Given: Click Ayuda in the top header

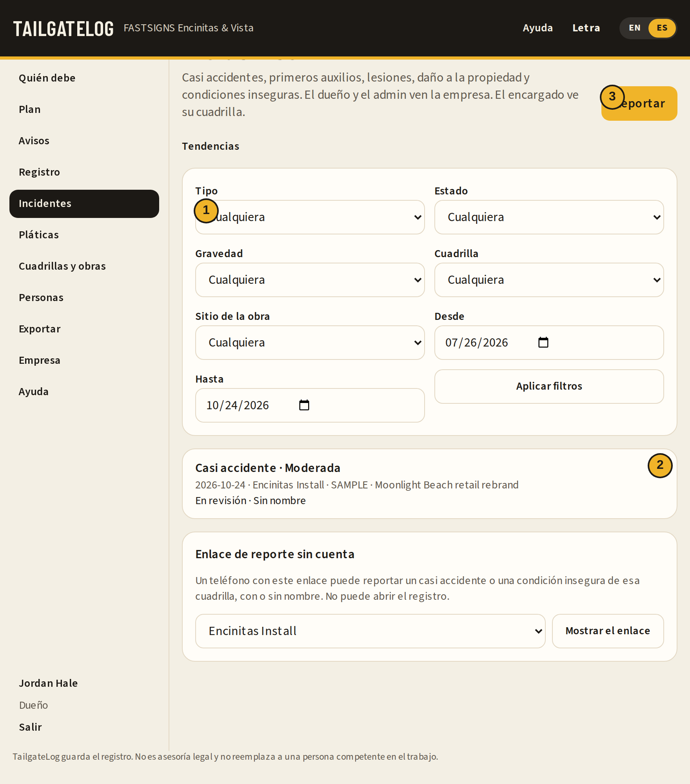Looking at the screenshot, I should tap(537, 28).
